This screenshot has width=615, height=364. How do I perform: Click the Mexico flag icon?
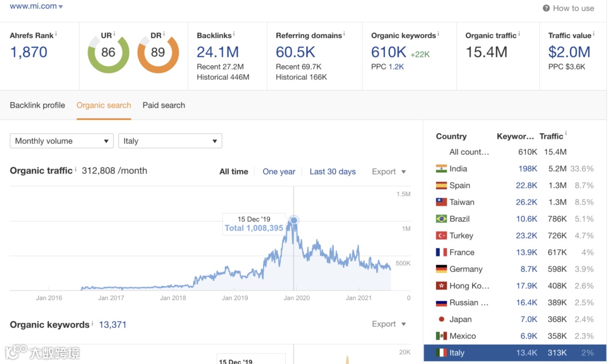point(441,336)
